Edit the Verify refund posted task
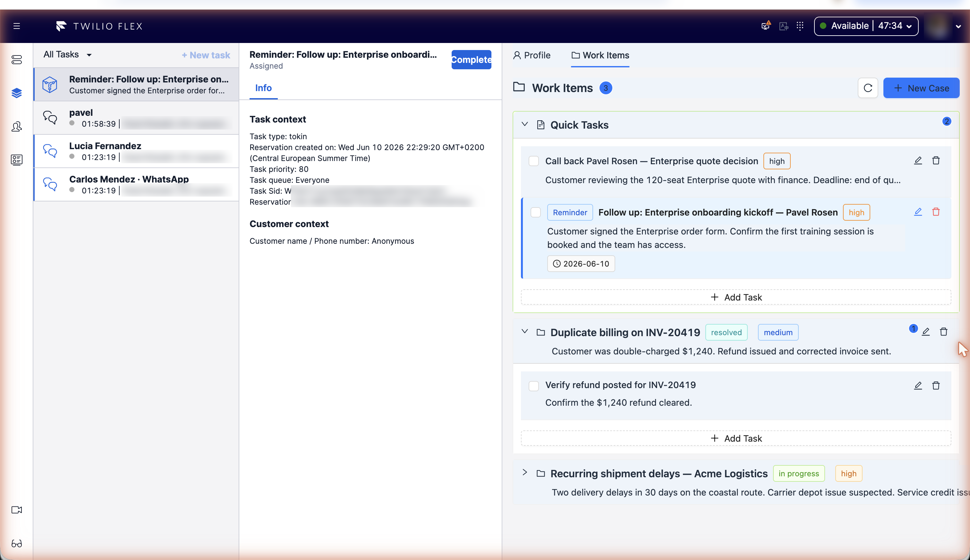The height and width of the screenshot is (560, 970). 918,386
